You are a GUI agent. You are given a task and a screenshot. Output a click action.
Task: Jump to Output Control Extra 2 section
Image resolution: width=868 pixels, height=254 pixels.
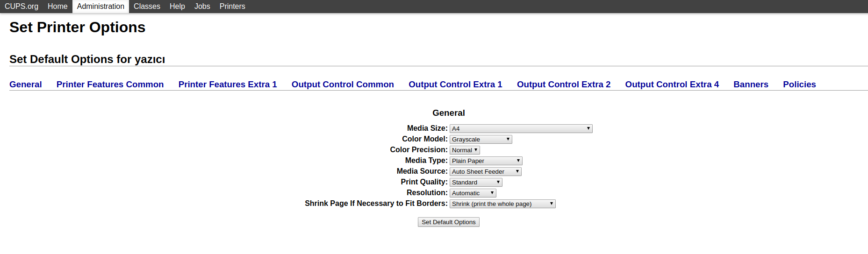(563, 84)
